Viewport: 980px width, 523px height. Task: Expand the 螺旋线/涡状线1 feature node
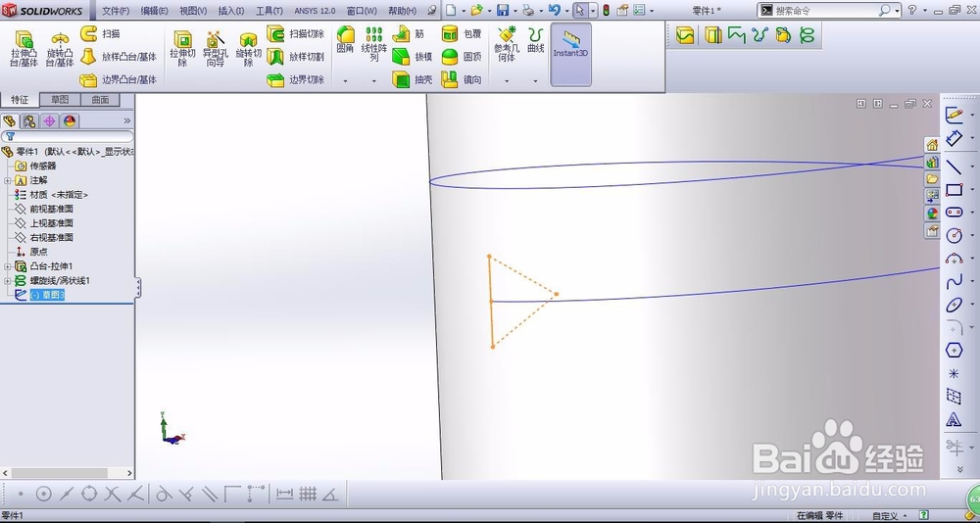click(x=8, y=281)
